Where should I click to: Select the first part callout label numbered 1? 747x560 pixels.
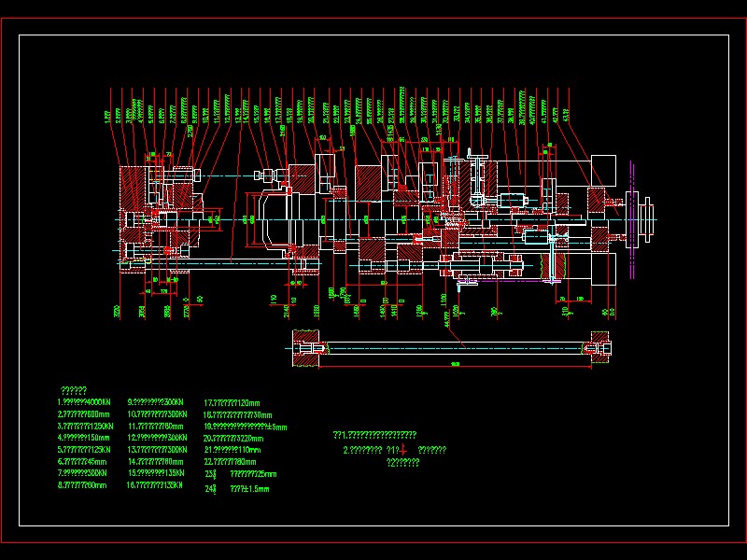[x=107, y=116]
